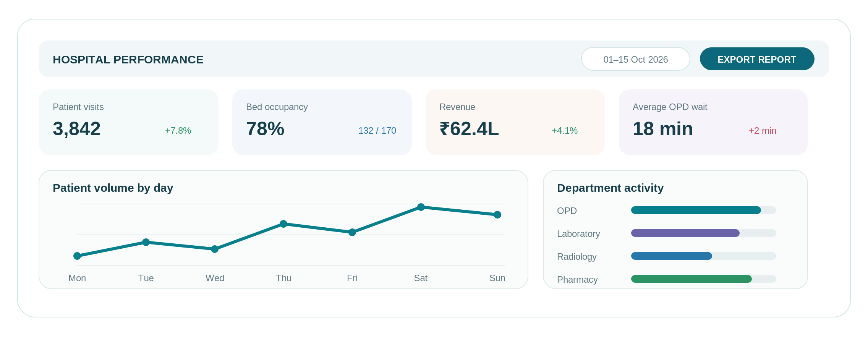Click the +4.1% revenue change
Image resolution: width=868 pixels, height=340 pixels.
pyautogui.click(x=565, y=131)
